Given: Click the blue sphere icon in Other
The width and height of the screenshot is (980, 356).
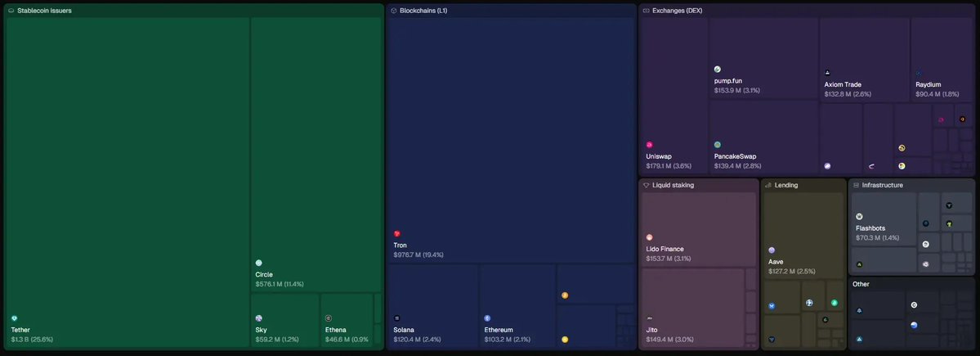Looking at the screenshot, I should (x=914, y=326).
